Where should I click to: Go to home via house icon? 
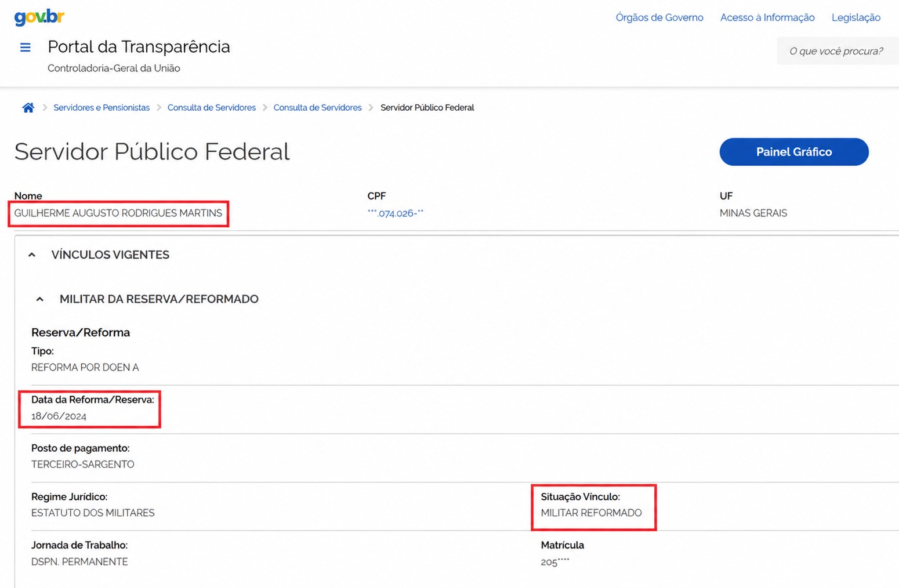28,107
